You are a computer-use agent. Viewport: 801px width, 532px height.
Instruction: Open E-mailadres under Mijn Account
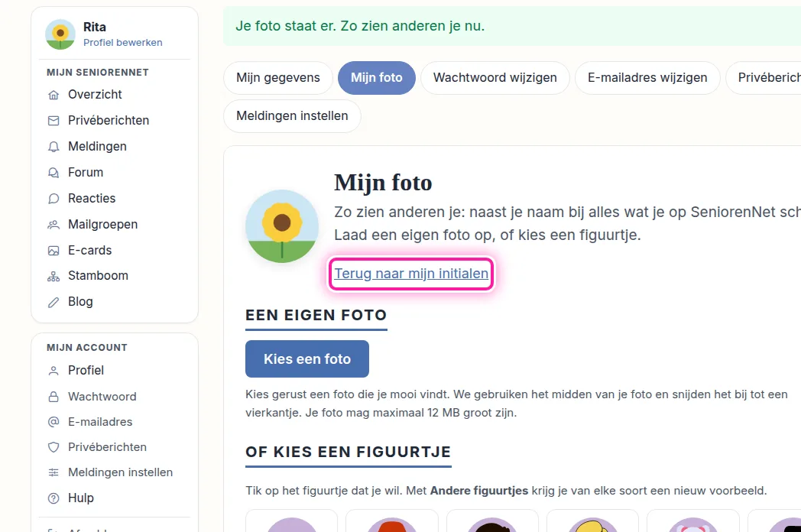[x=100, y=422]
